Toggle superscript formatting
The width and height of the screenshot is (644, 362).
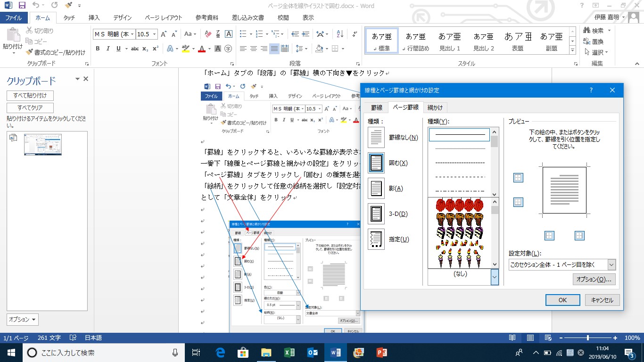155,49
